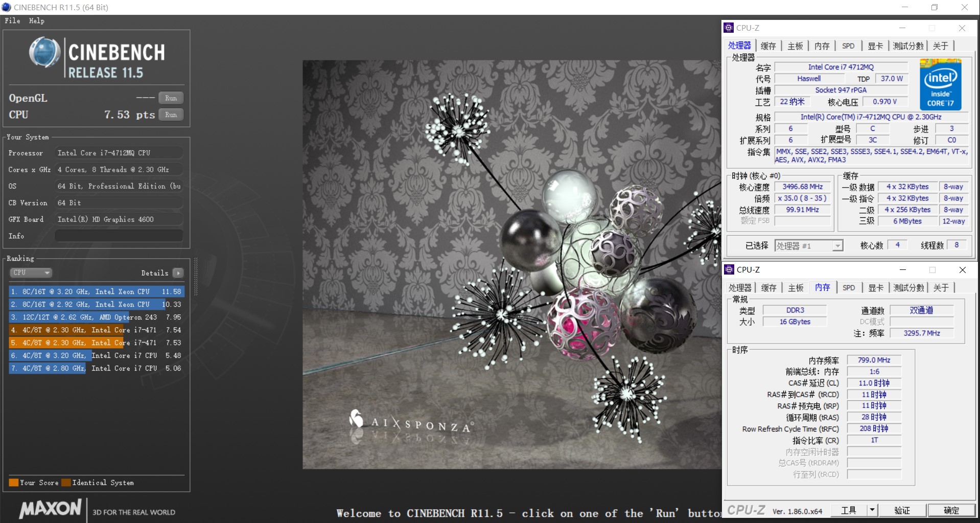The image size is (980, 523).
Task: Click the 双通道 channel value
Action: [922, 310]
